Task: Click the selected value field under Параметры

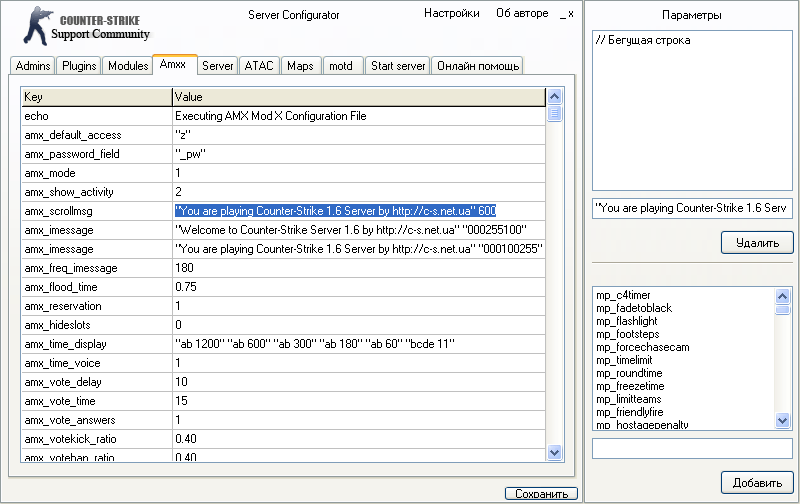Action: tap(692, 208)
